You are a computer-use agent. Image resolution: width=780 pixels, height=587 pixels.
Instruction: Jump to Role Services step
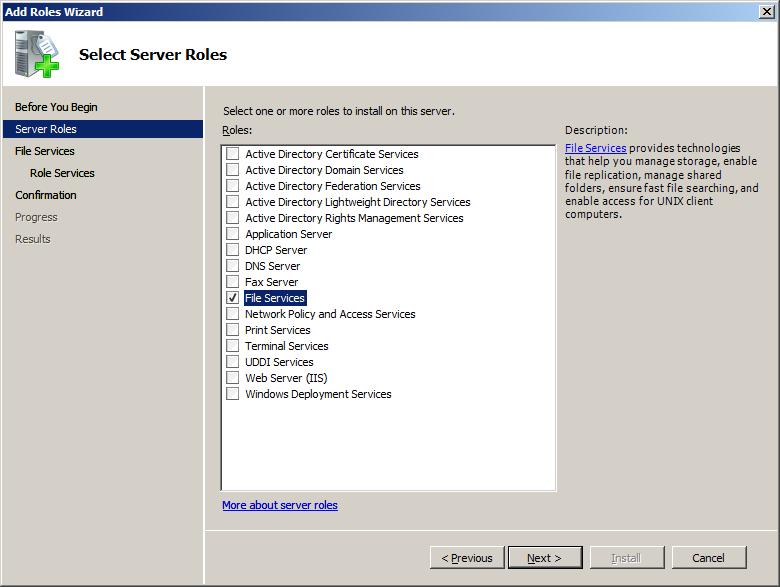click(62, 173)
